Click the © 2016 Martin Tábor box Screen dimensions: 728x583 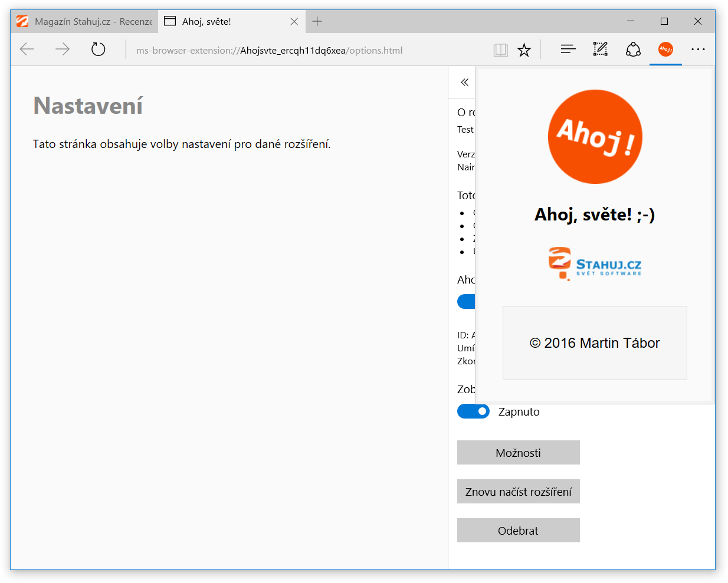(595, 342)
